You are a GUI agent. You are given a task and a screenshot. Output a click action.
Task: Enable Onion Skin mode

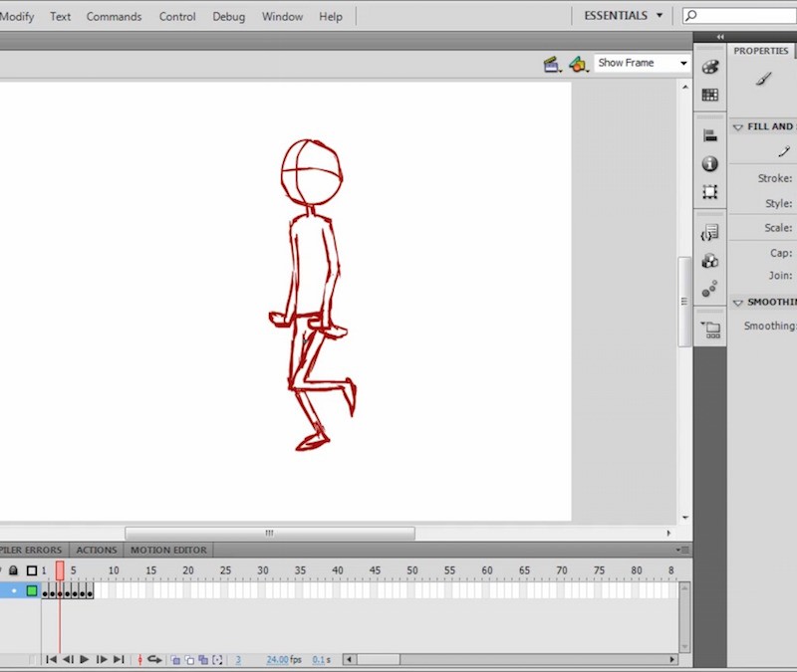coord(175,659)
